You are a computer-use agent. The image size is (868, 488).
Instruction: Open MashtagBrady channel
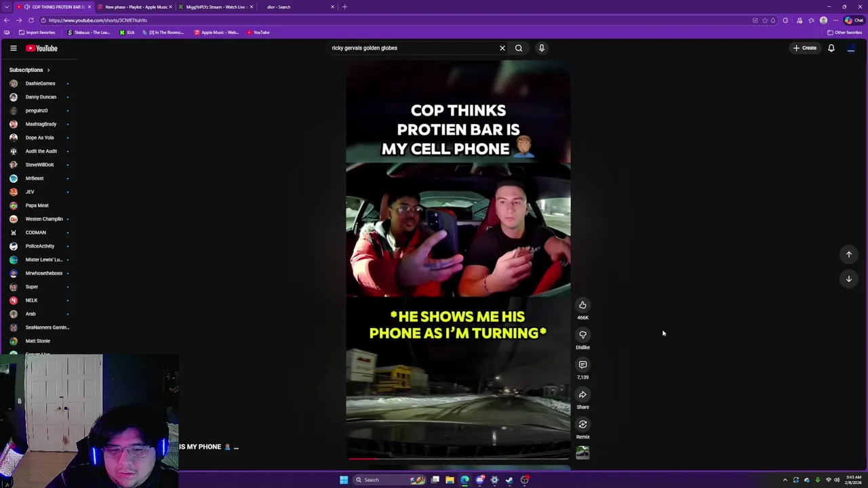pos(40,124)
